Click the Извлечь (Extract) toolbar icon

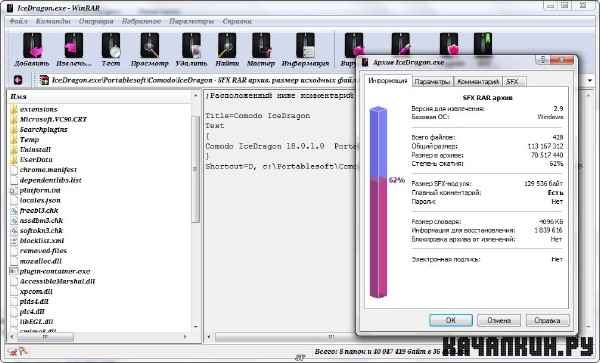point(74,50)
